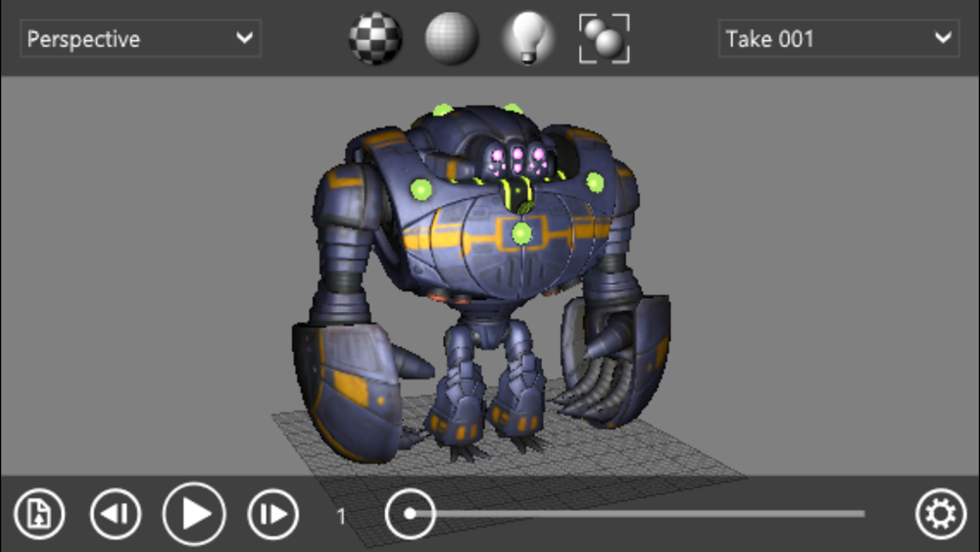The image size is (980, 552).
Task: Toggle the checkered texture display sphere
Action: (x=375, y=39)
